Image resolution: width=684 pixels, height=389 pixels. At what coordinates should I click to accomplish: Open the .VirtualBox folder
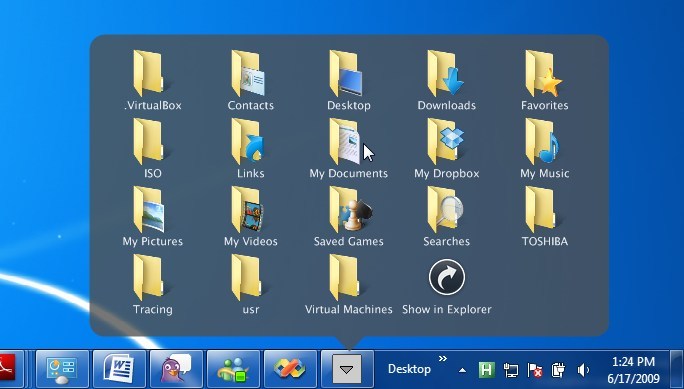152,79
